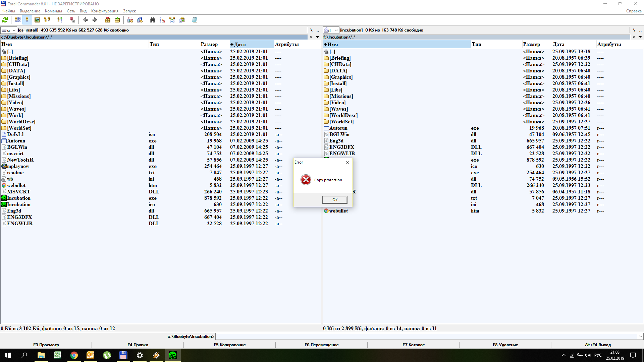Toggle full details view mode icon
Screen dimensions: 644x362
[27, 20]
